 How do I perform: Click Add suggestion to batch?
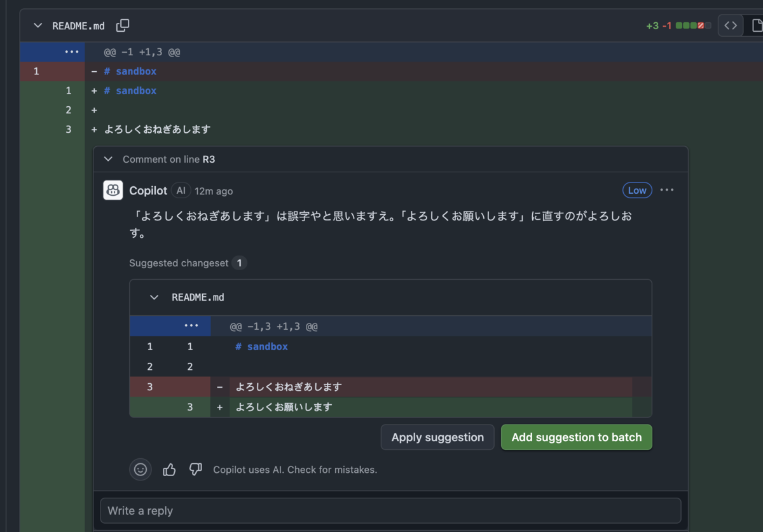(x=577, y=437)
